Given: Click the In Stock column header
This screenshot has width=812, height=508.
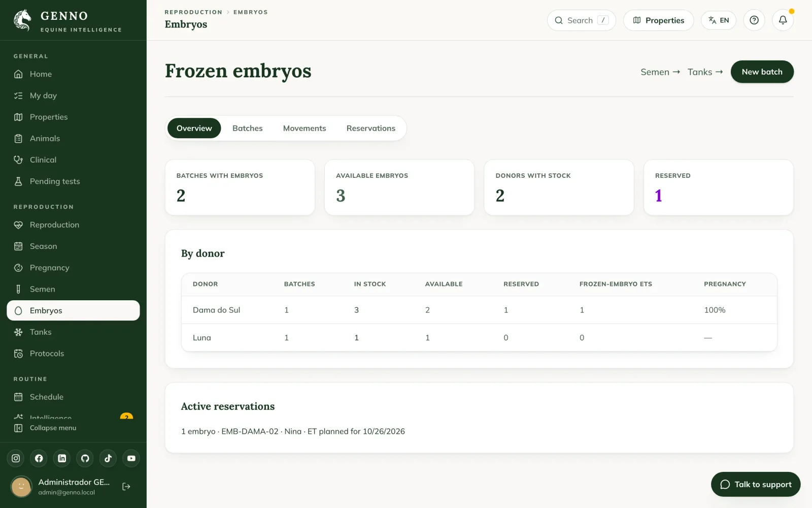Looking at the screenshot, I should click(370, 284).
